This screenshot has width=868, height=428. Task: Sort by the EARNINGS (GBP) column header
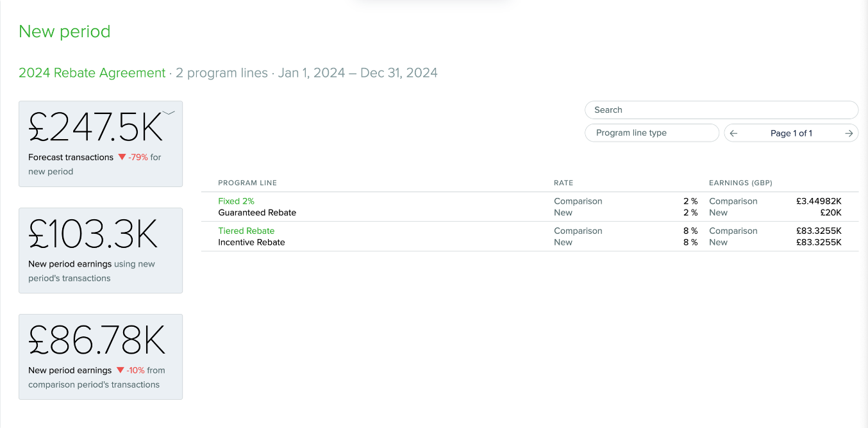pos(740,183)
